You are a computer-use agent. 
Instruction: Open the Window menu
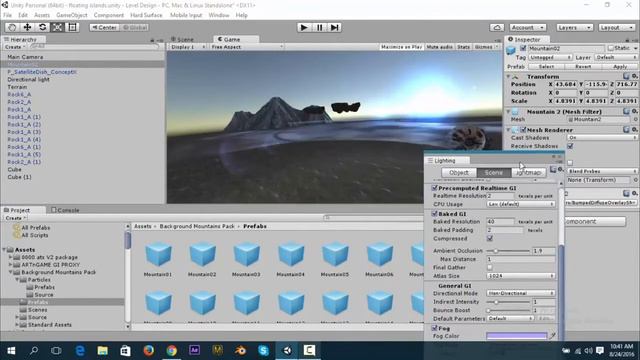click(219, 15)
